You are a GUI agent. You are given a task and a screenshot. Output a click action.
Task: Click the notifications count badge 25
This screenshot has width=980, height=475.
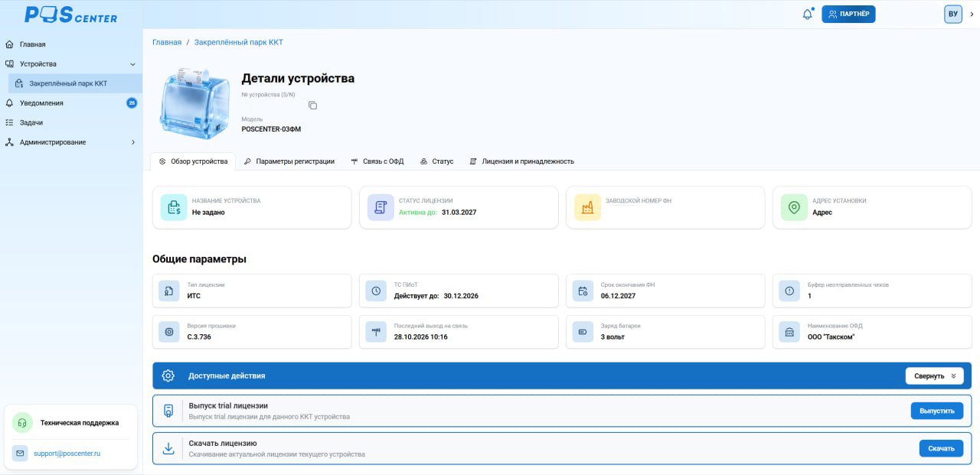tap(132, 102)
